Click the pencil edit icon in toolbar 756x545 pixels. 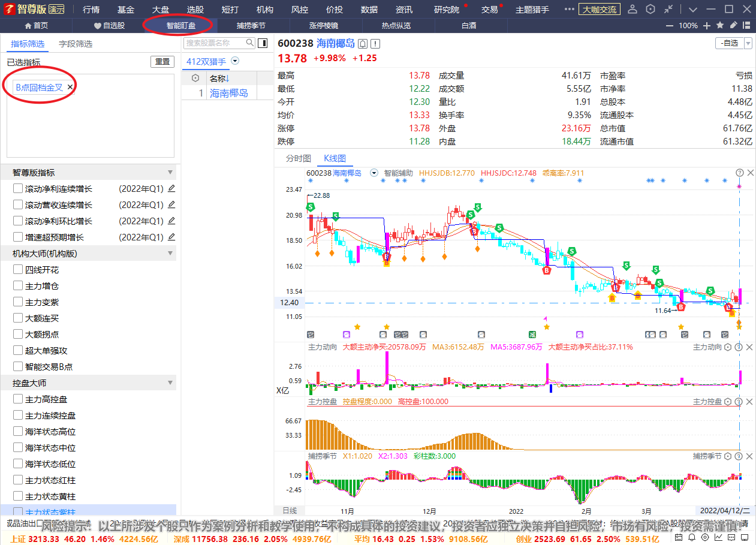point(734,26)
